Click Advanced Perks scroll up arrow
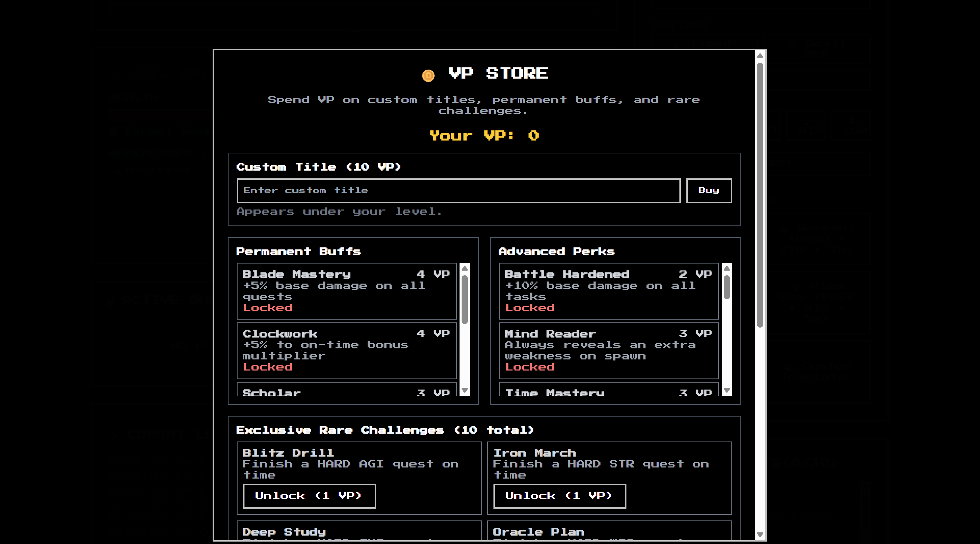The width and height of the screenshot is (980, 544). [x=727, y=268]
